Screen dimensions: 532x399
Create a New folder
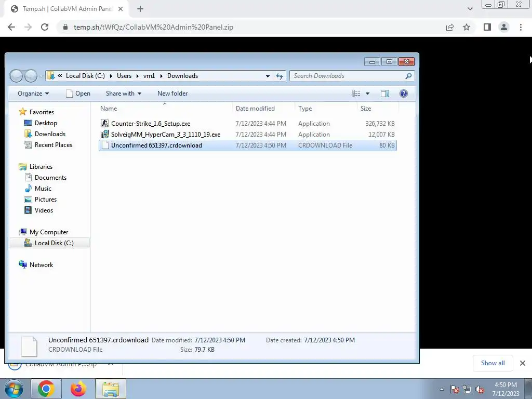[x=172, y=94]
